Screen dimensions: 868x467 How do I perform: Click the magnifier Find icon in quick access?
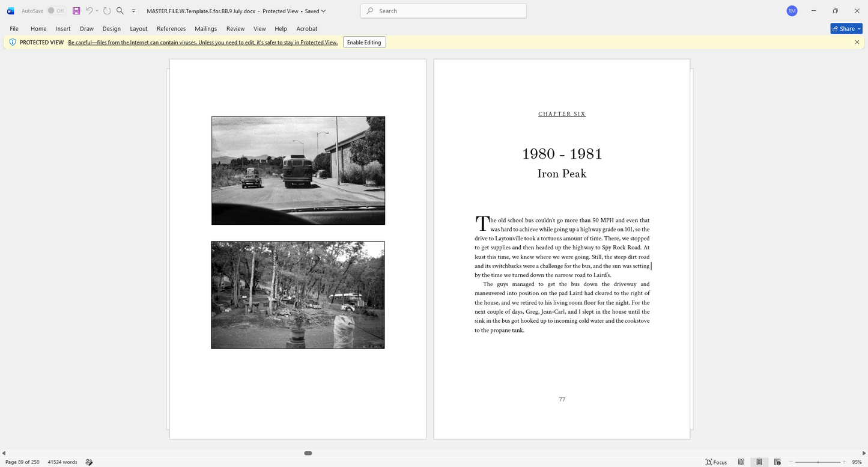tap(120, 11)
